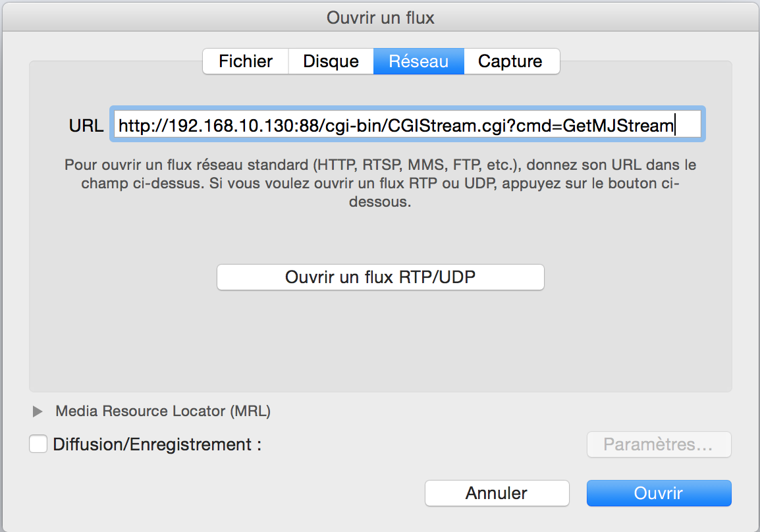Click empty gray area below RTP/UDP button
The width and height of the screenshot is (760, 532).
[x=380, y=342]
